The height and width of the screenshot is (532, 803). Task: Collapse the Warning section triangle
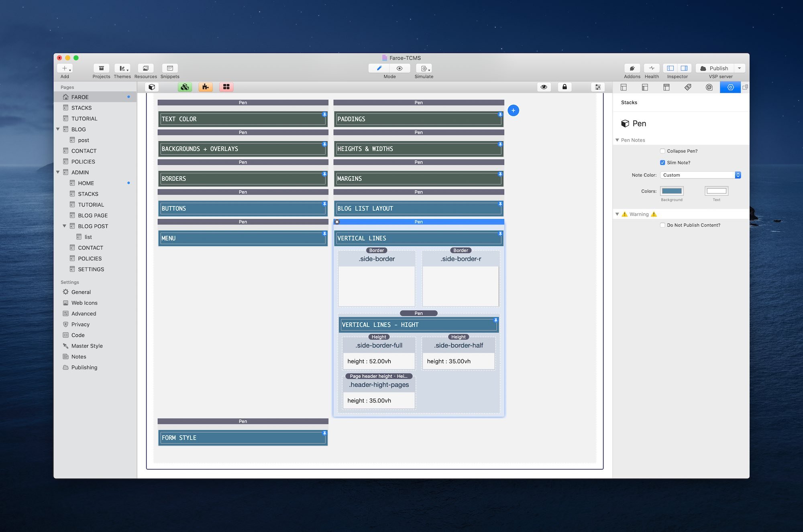click(617, 214)
